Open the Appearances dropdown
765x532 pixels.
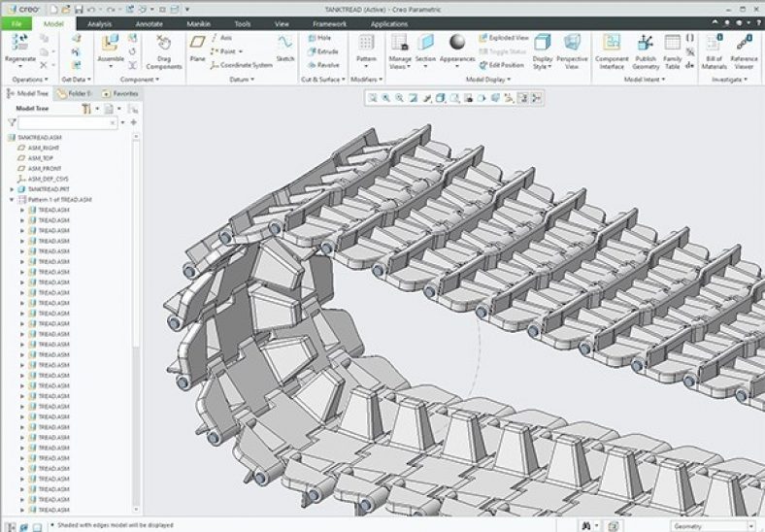coord(457,64)
